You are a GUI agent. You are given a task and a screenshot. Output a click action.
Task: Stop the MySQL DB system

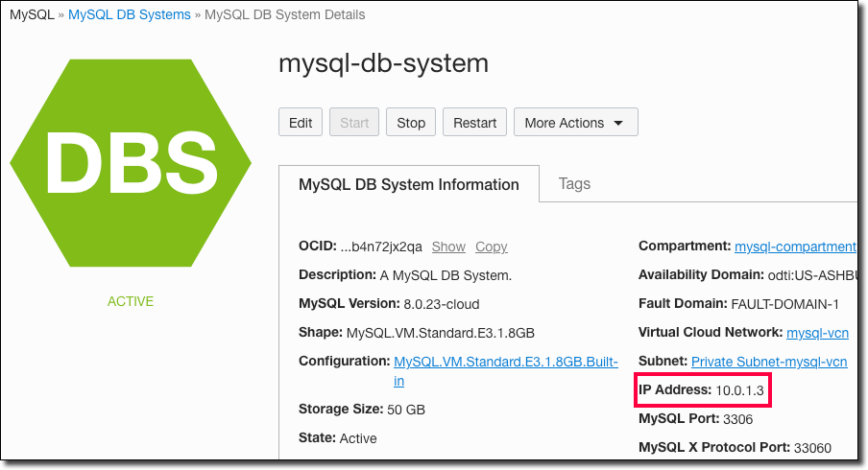[x=411, y=123]
